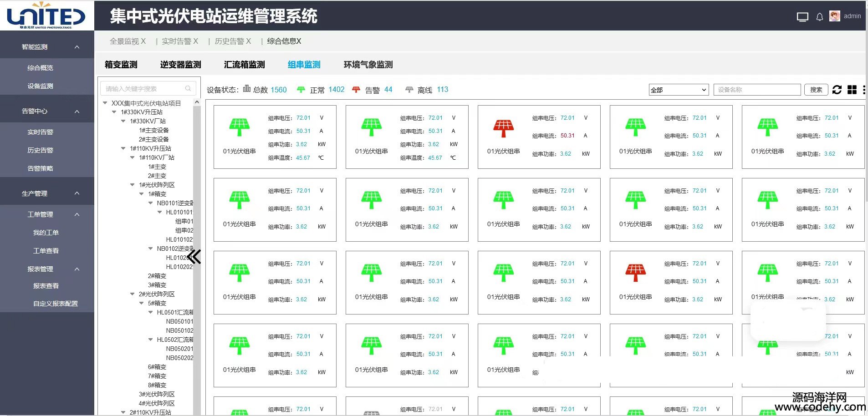This screenshot has width=868, height=416.
Task: Open 实时告警 in the sidebar
Action: click(41, 132)
